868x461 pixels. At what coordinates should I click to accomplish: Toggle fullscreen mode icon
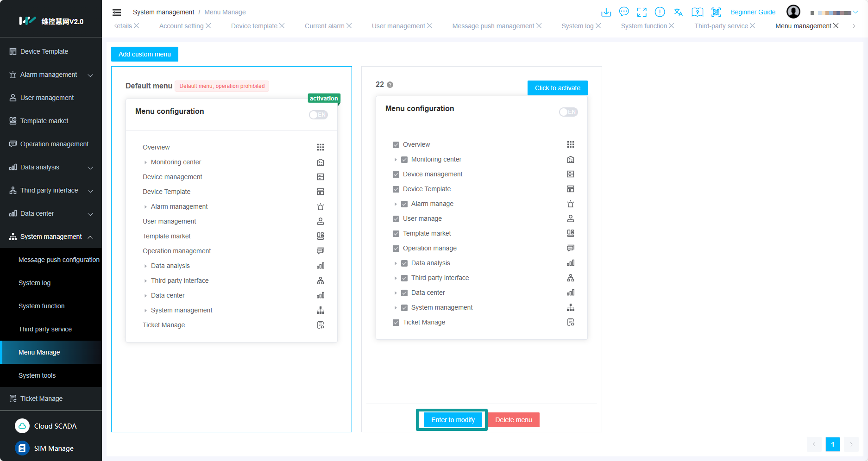tap(642, 12)
